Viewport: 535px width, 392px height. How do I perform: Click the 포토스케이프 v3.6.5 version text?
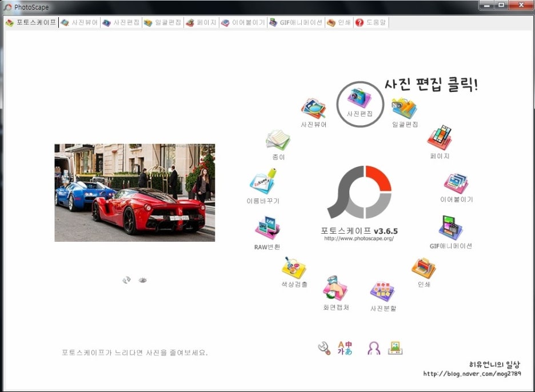point(360,231)
